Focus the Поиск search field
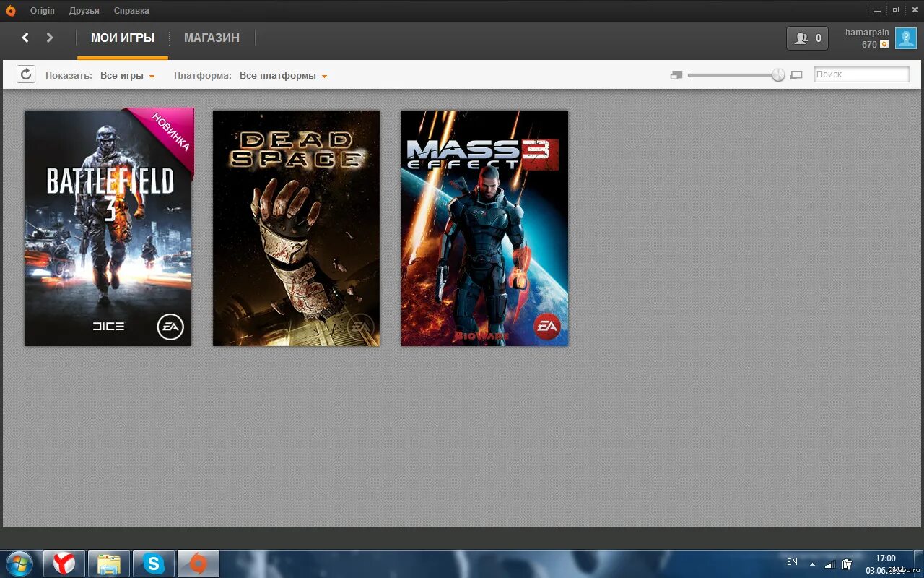 [861, 74]
